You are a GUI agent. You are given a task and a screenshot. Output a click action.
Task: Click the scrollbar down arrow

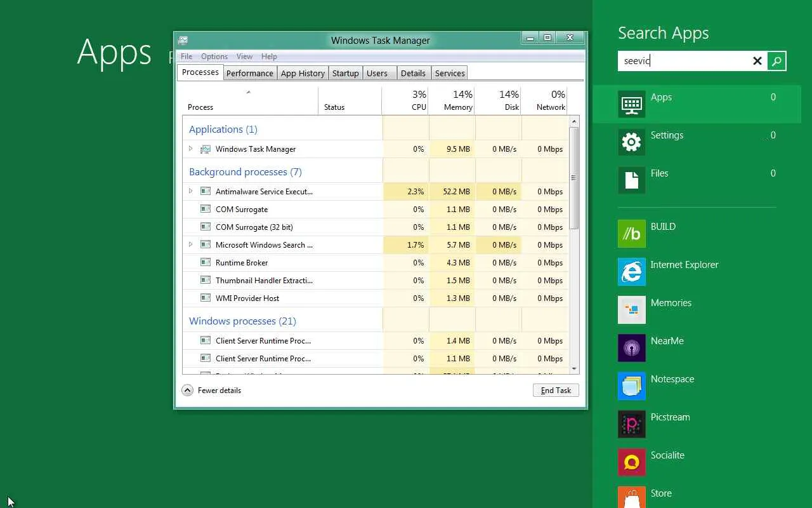click(574, 368)
